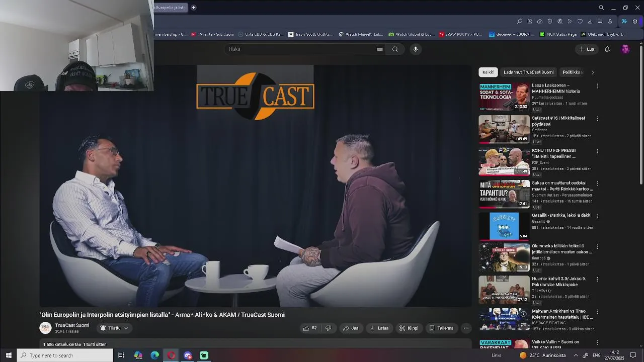Open the Travis Scott Outfits bookmark
644x362 pixels.
click(311, 34)
